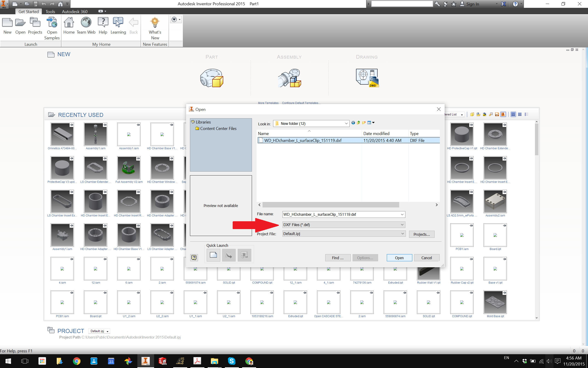
Task: Click the Home icon in Quick Access toolbar
Action: point(60,4)
